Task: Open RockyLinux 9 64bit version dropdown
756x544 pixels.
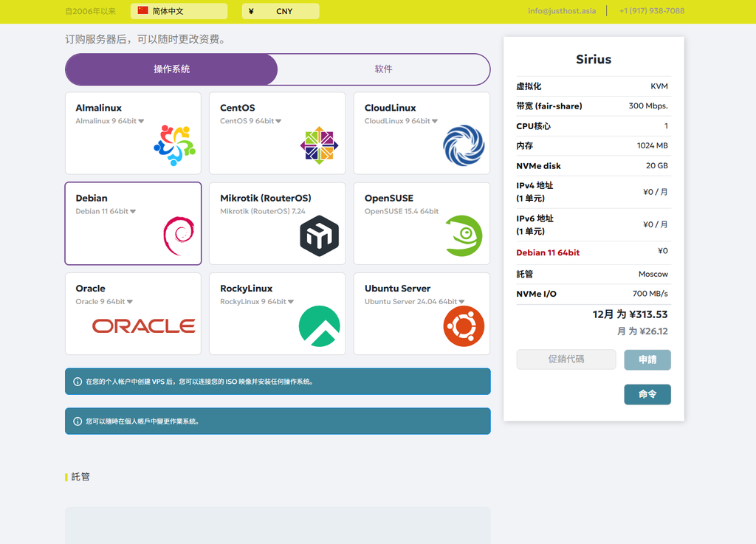Action: [x=257, y=302]
